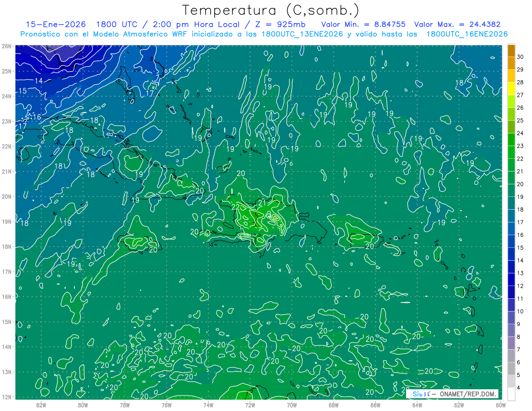Click the longitude axis label "74W"
The height and width of the screenshot is (411, 532).
coord(208,405)
